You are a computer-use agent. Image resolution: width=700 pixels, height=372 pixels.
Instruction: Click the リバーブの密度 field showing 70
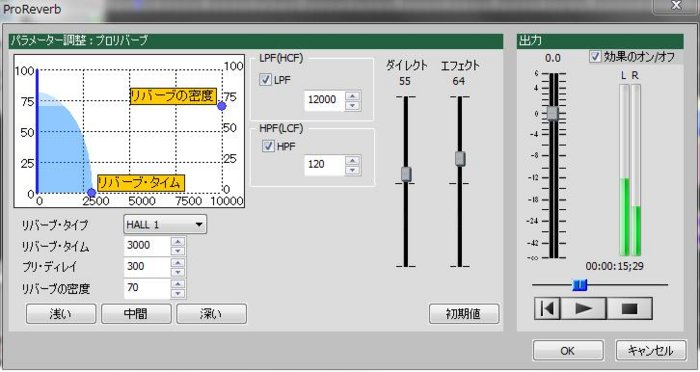[148, 288]
